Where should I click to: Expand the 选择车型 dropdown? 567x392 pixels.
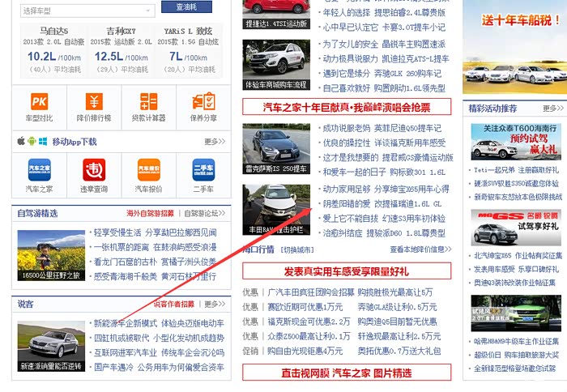87,11
